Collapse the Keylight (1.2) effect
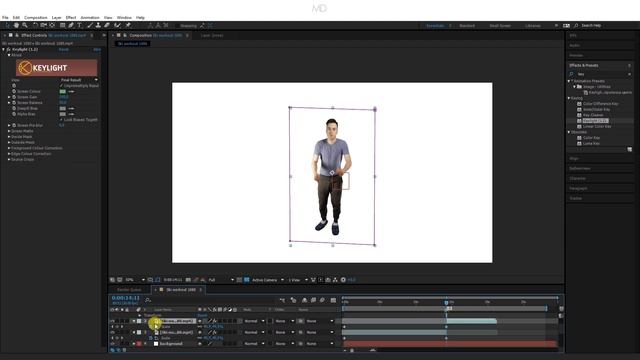Viewport: 640px width, 360px height. click(3, 49)
